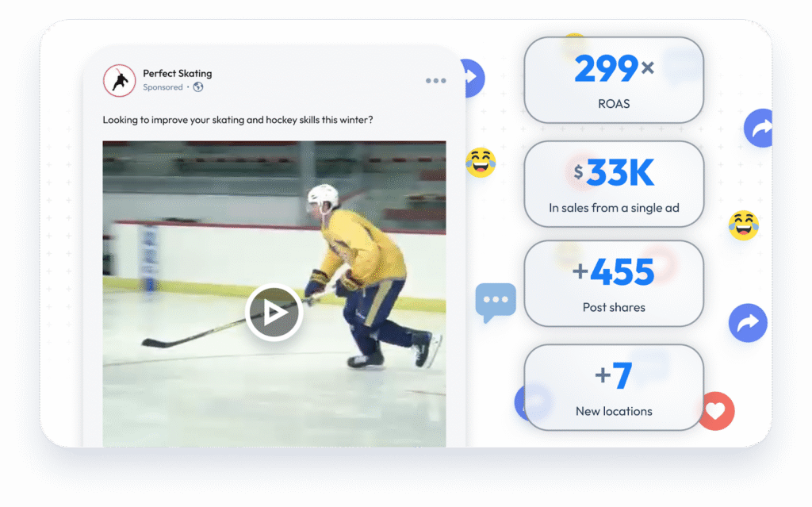
Task: Click the 'Post shares' label
Action: tap(614, 307)
